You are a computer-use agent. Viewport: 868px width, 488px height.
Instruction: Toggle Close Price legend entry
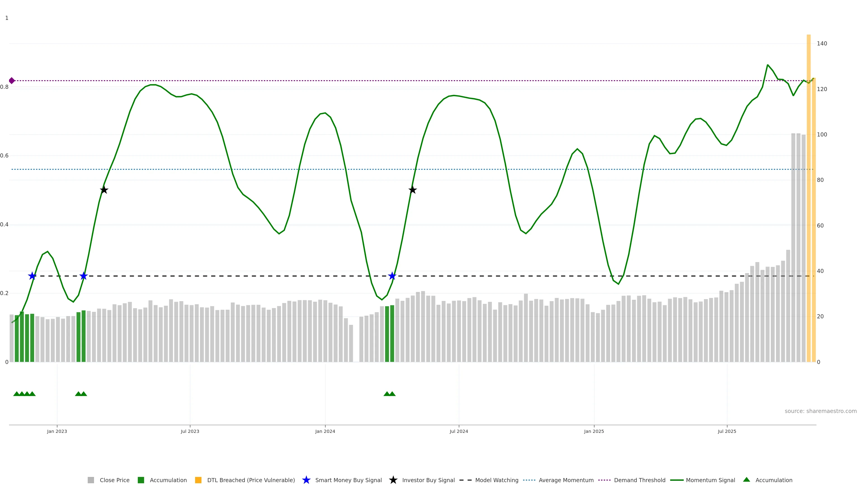coord(114,480)
